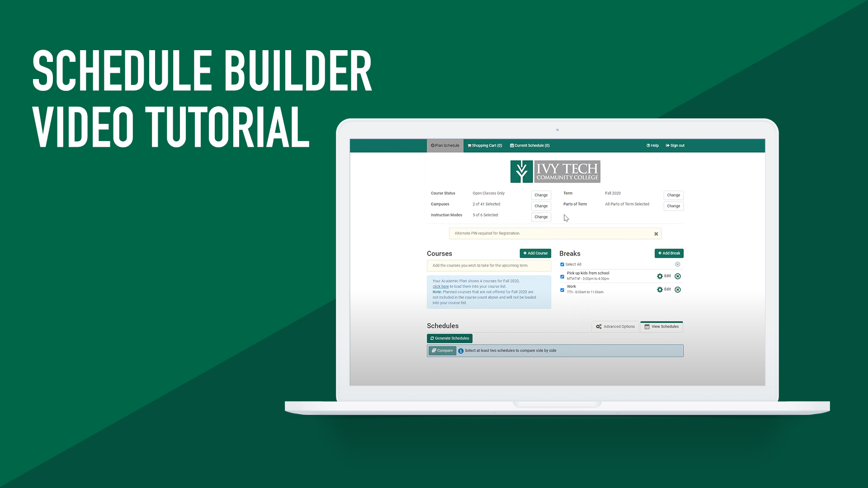Toggle the Select All breaks checkbox
This screenshot has width=868, height=488.
[x=561, y=264]
